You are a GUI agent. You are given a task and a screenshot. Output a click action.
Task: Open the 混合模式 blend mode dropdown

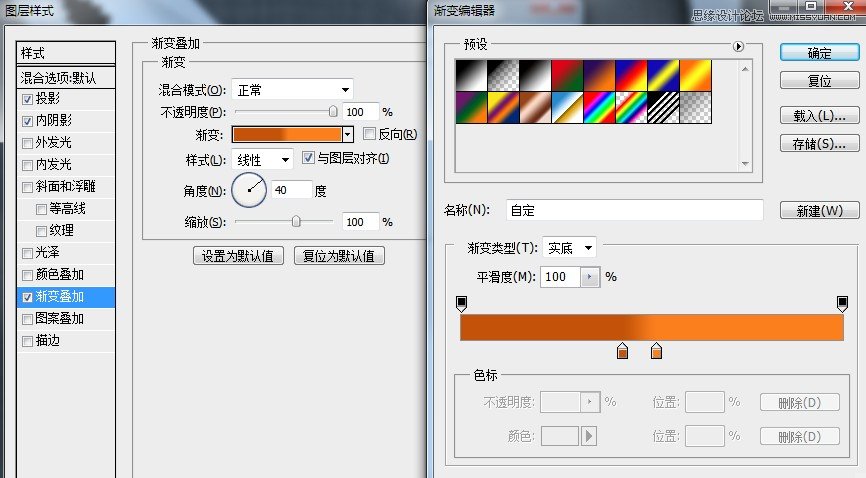tap(292, 90)
